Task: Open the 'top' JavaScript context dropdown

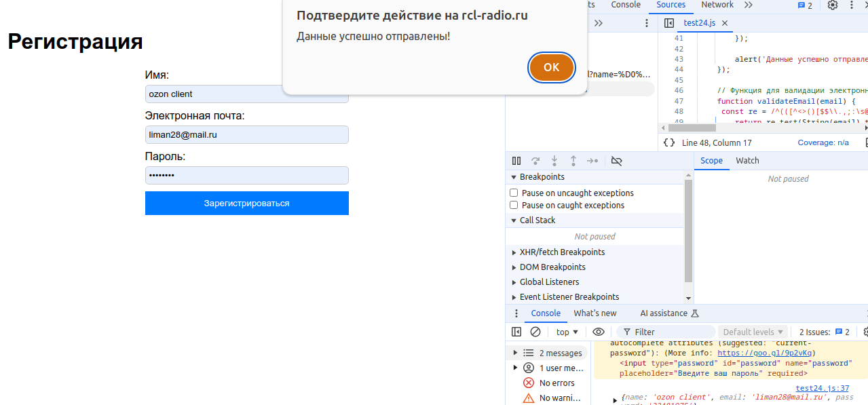Action: 567,332
